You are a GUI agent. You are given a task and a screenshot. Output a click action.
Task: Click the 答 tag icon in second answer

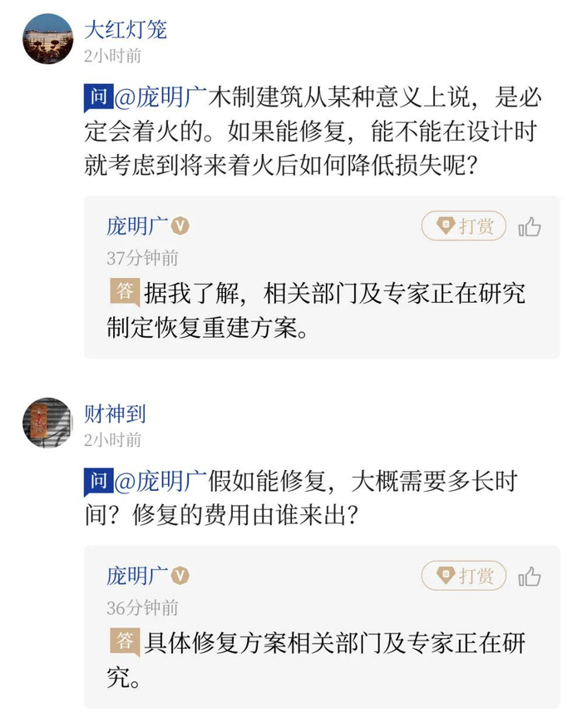coord(125,641)
